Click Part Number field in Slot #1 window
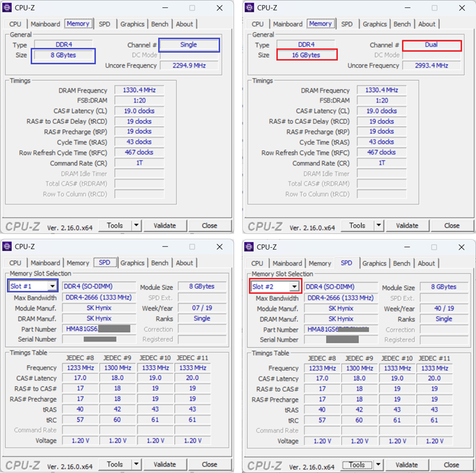 [x=99, y=329]
